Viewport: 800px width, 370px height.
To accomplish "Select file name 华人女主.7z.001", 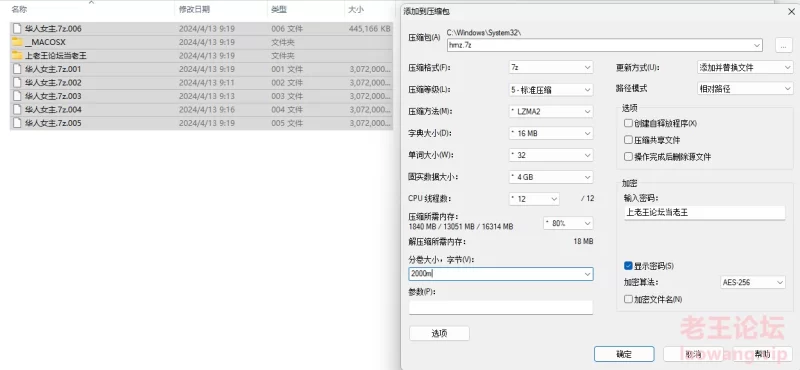I will pos(53,69).
